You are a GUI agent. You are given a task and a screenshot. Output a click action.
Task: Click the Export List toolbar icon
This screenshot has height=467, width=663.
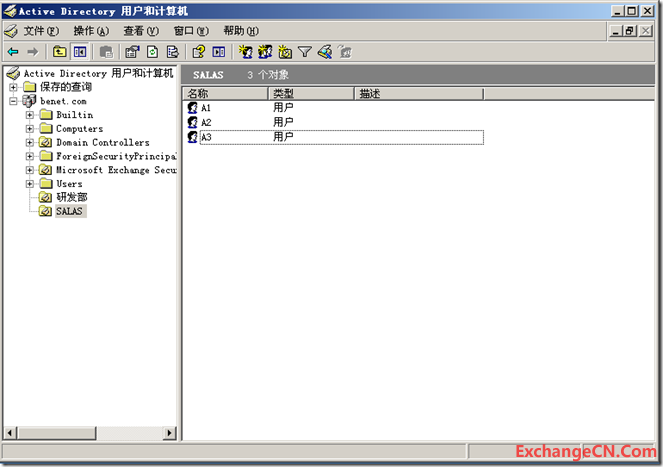click(173, 52)
